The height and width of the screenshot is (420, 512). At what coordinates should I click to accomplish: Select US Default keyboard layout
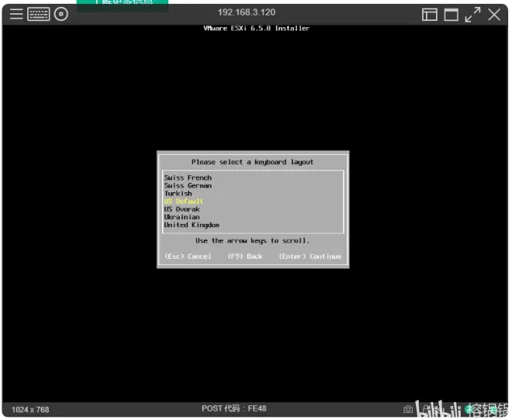tap(184, 201)
